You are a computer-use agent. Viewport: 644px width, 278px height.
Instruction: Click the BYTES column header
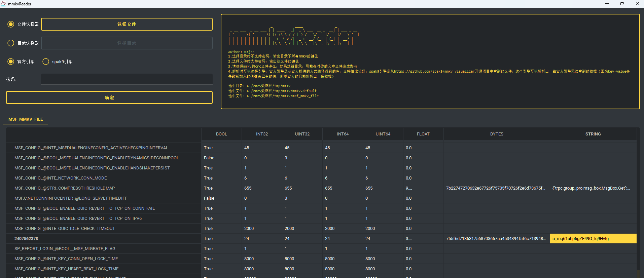pos(497,134)
